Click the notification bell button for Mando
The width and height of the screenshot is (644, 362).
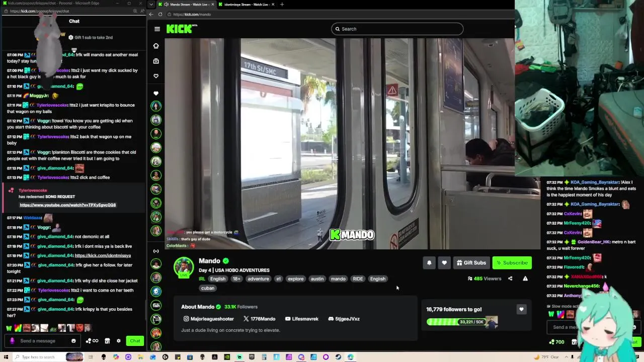tap(429, 262)
